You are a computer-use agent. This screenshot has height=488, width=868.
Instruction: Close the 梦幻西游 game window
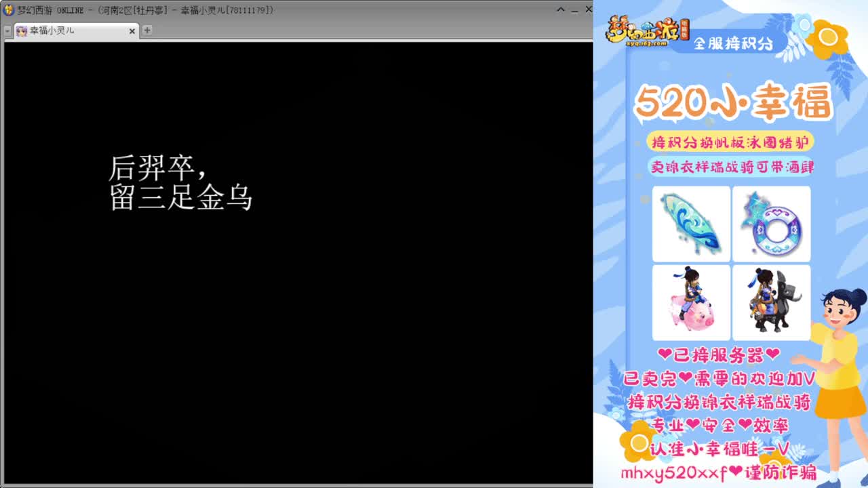tap(587, 9)
